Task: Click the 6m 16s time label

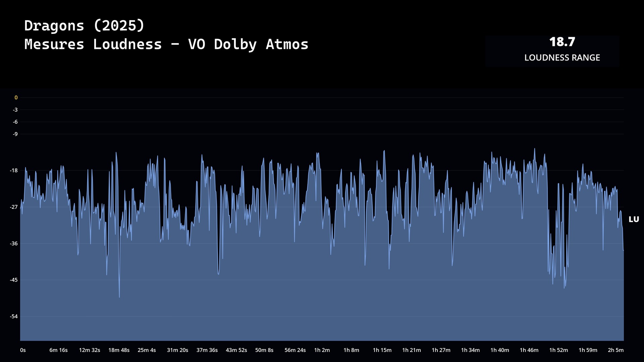Action: 58,350
